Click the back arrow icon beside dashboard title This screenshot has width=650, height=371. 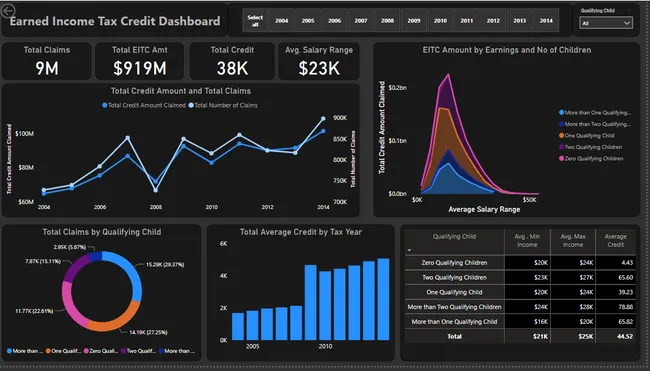[7, 10]
